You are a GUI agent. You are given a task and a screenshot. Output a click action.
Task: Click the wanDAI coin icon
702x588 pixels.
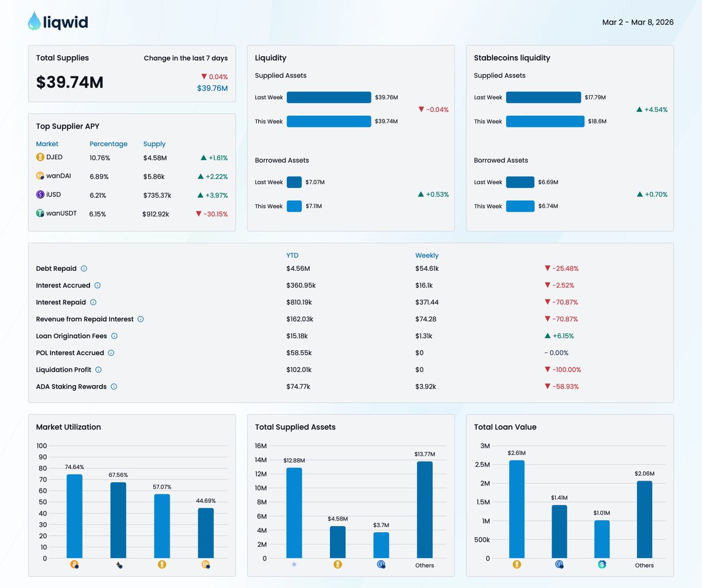click(x=39, y=176)
